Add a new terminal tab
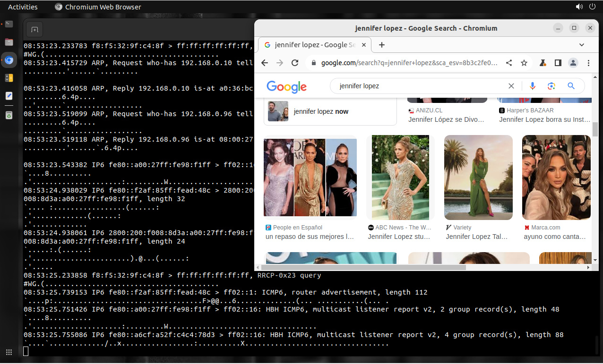Image resolution: width=603 pixels, height=364 pixels. [34, 30]
